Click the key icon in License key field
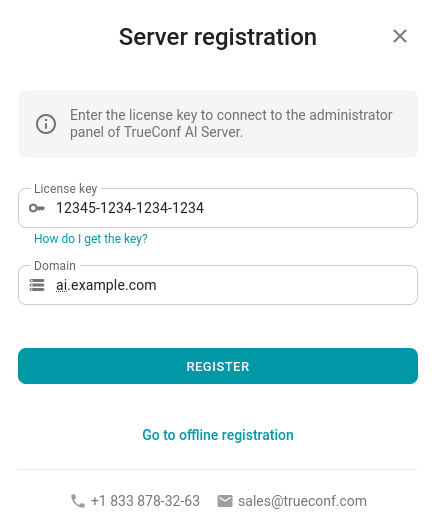 click(37, 208)
